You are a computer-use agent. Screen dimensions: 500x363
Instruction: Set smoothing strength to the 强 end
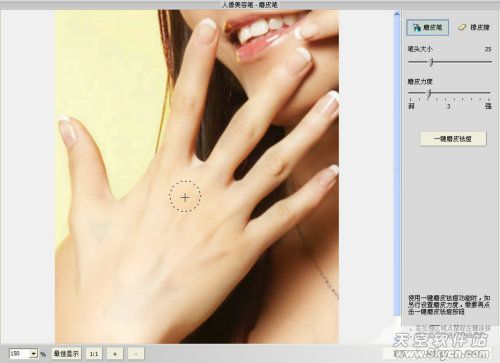pyautogui.click(x=489, y=94)
